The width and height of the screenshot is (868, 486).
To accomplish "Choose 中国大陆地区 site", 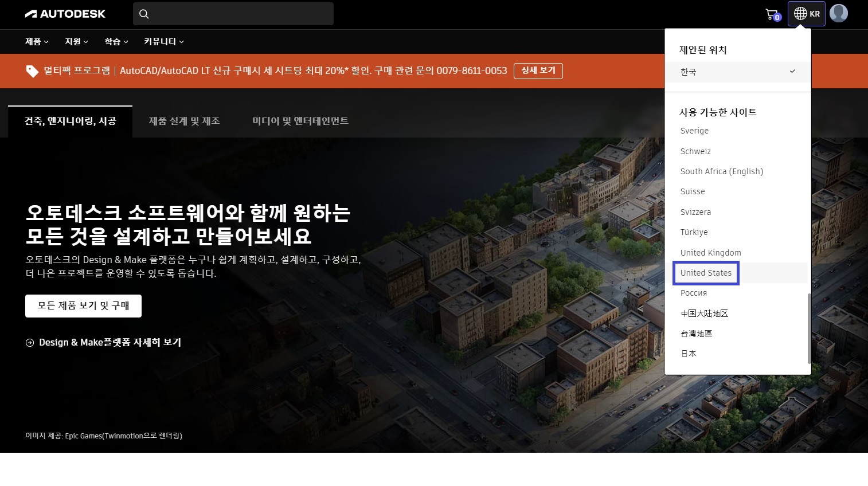I will pyautogui.click(x=704, y=313).
